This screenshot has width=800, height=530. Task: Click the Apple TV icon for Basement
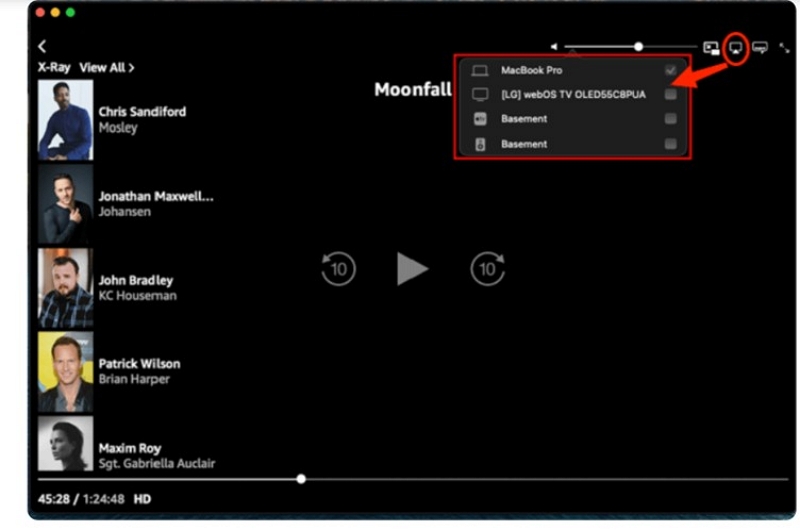pos(480,119)
